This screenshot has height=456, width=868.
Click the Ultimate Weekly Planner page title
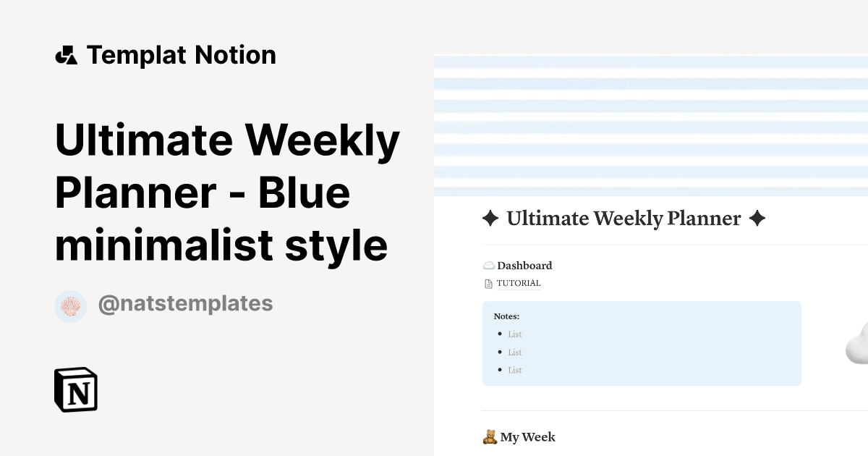click(624, 219)
